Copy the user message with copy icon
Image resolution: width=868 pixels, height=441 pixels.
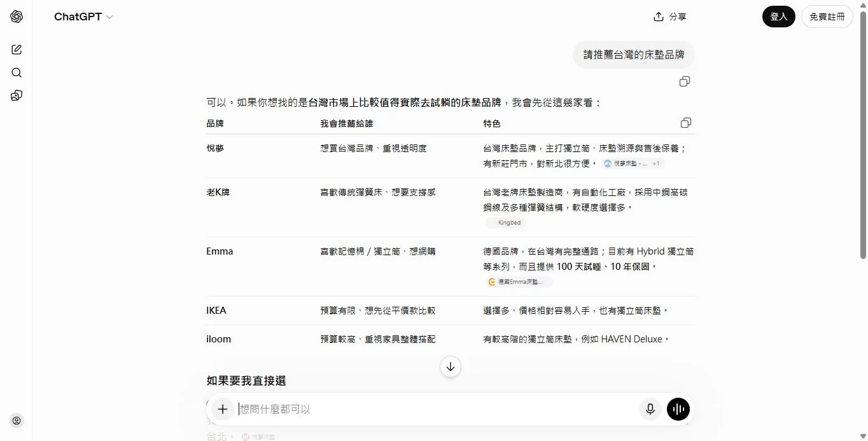pyautogui.click(x=685, y=81)
